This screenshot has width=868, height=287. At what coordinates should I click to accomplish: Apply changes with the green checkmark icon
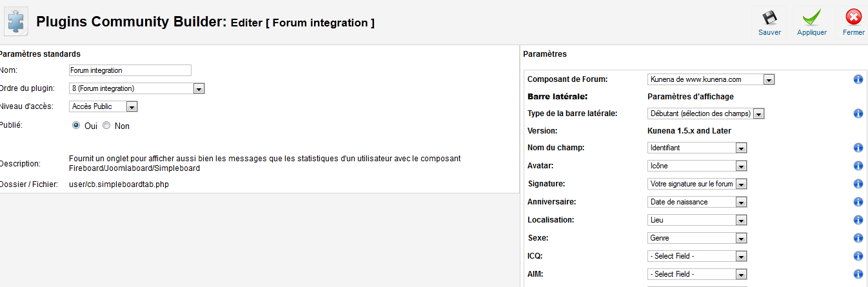point(812,17)
